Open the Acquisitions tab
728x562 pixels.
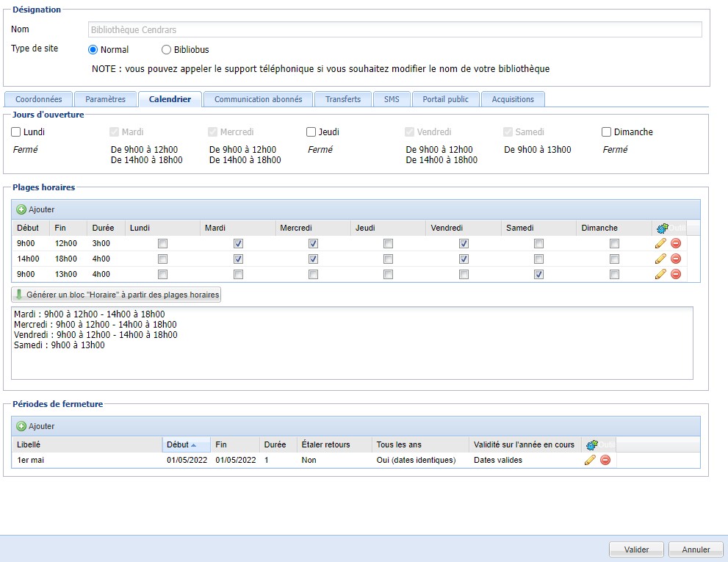click(x=513, y=98)
